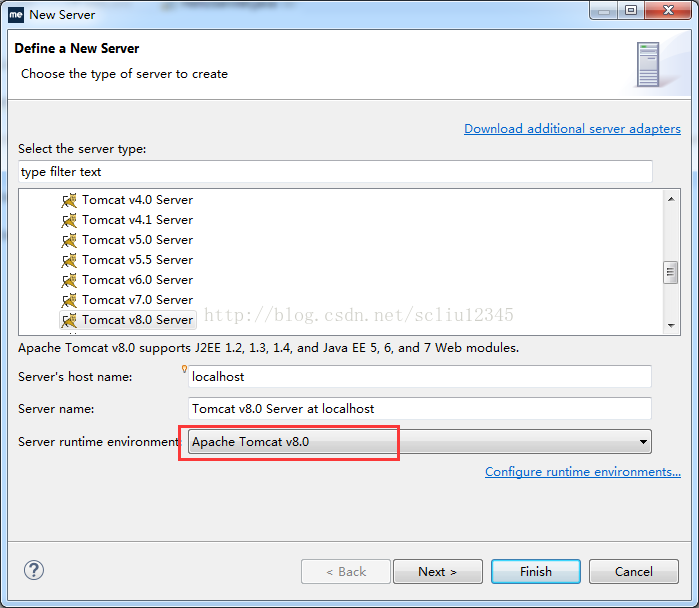
Task: Click the disabled Back button
Action: pyautogui.click(x=346, y=571)
